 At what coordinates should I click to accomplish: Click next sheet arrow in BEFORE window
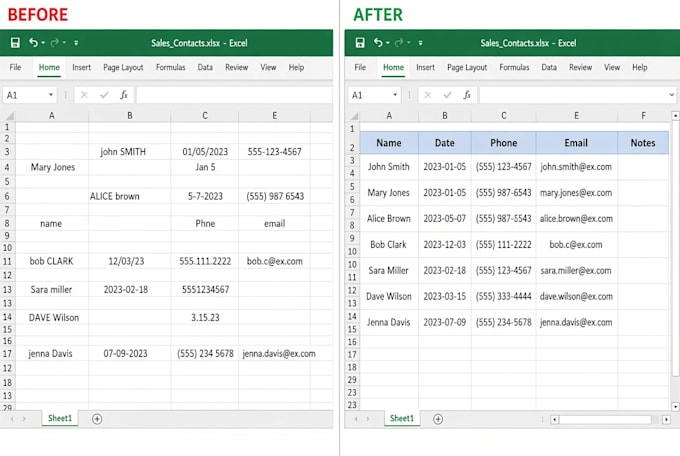click(x=24, y=419)
